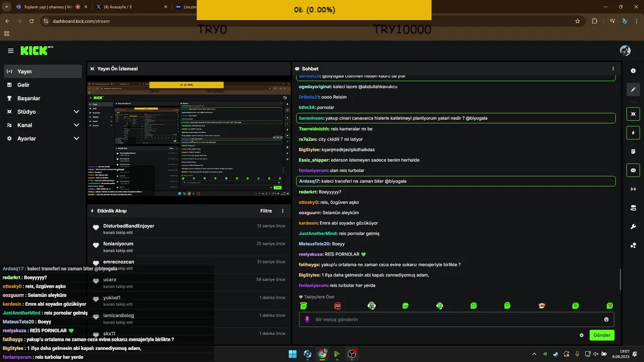Show hidden tray icons chevron
Viewport: 644px width, 362px height.
tap(534, 354)
